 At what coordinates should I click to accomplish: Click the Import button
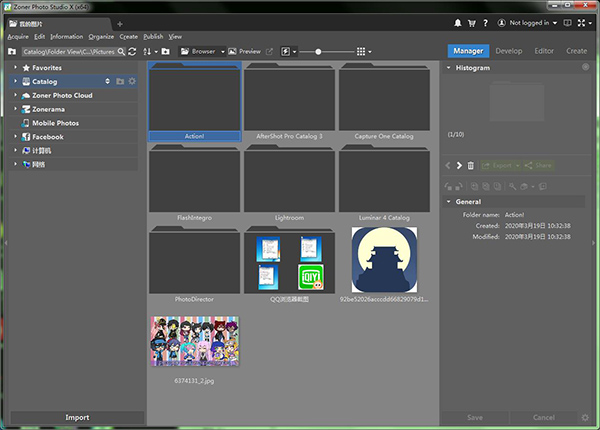(x=77, y=417)
